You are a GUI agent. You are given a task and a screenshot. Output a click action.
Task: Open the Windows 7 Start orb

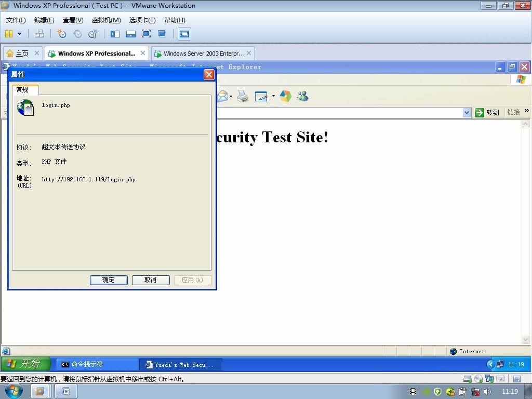click(14, 391)
